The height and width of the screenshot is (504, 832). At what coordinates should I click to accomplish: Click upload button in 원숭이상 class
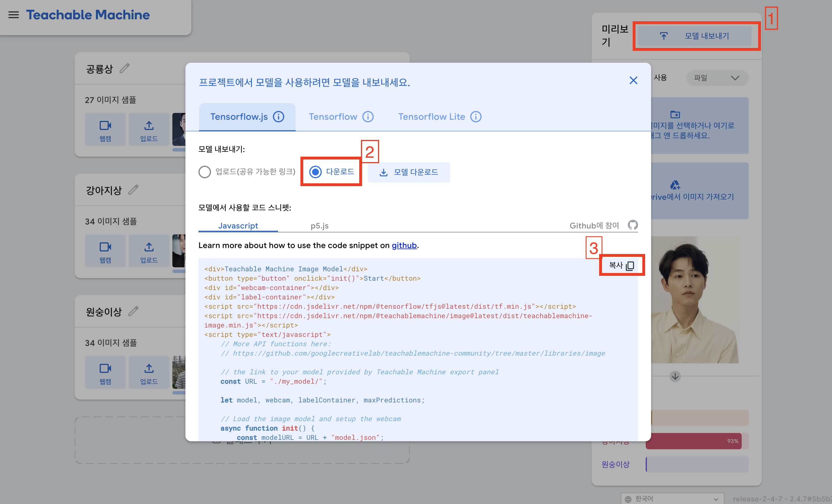click(x=149, y=372)
